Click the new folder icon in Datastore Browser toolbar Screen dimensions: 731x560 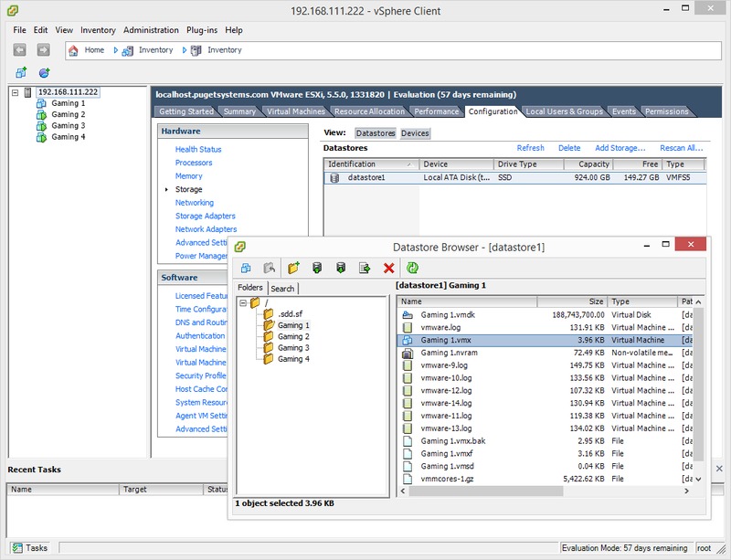pos(293,268)
